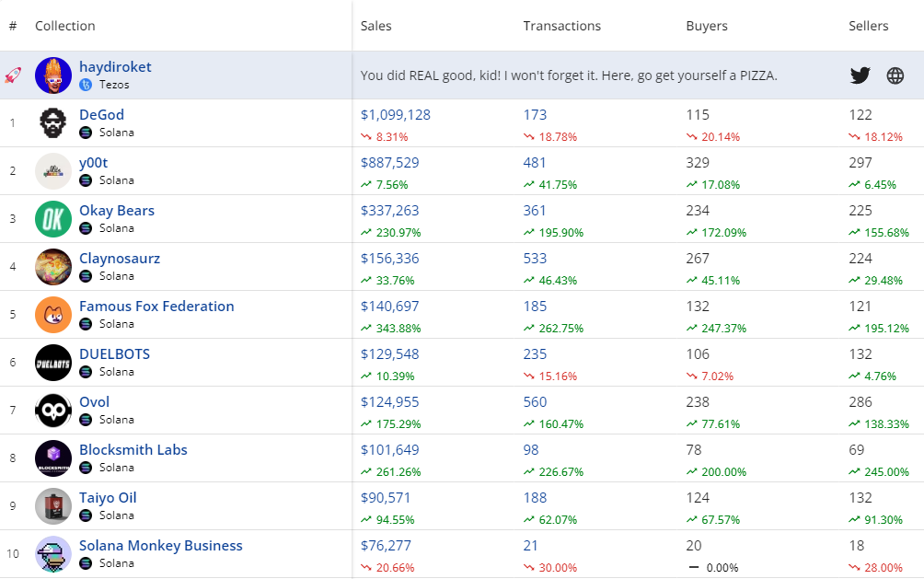This screenshot has width=924, height=579.
Task: Open the Taiyo Oil collection page
Action: point(108,498)
